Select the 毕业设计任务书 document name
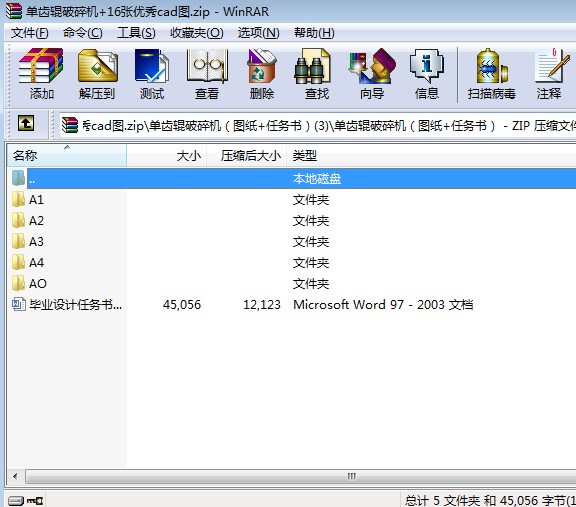 75,305
